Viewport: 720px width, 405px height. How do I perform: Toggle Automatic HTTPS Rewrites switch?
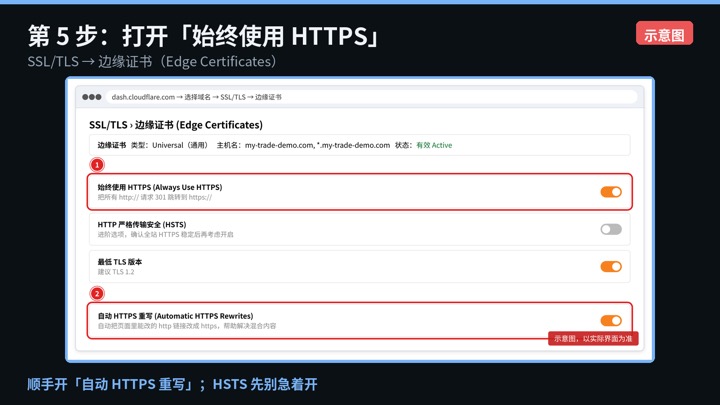[611, 321]
